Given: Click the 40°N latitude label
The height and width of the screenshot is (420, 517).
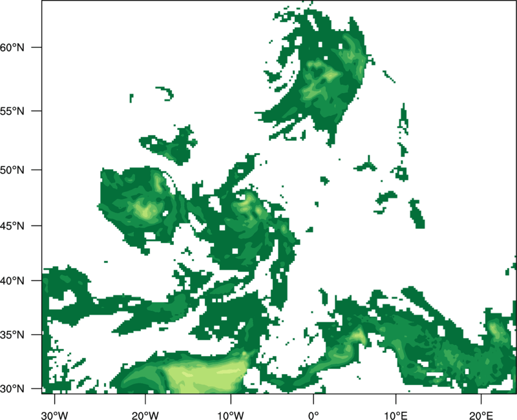Looking at the screenshot, I should [x=12, y=280].
